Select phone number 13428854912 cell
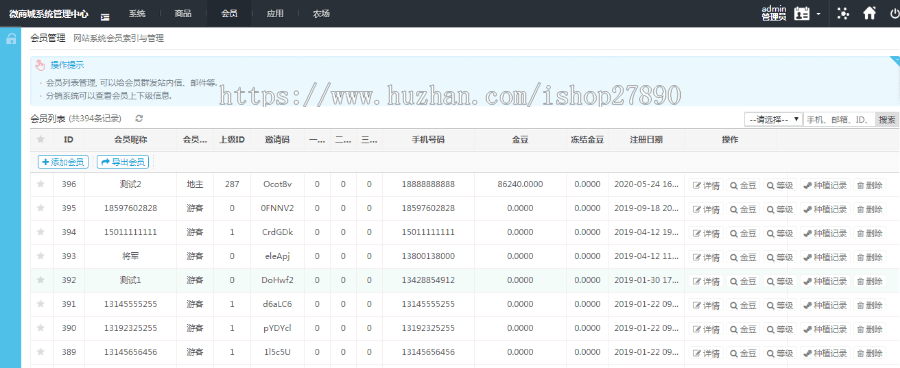The image size is (900, 368). point(428,280)
